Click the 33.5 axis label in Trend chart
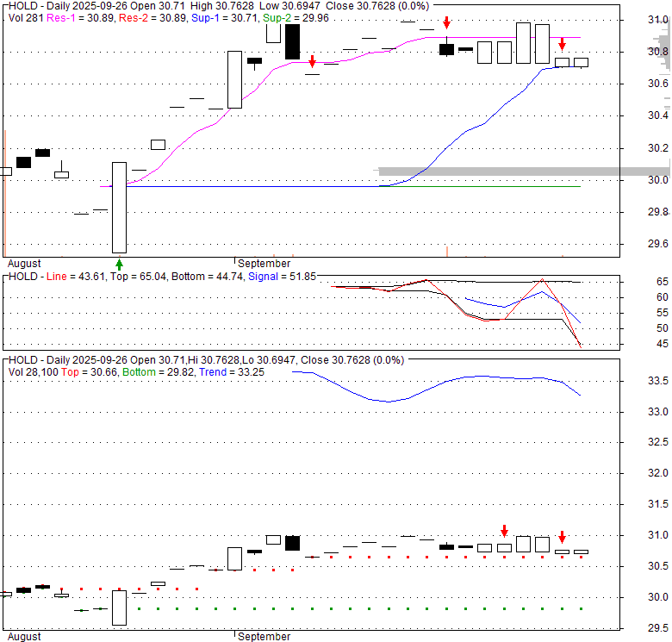672x642 pixels. coord(658,381)
